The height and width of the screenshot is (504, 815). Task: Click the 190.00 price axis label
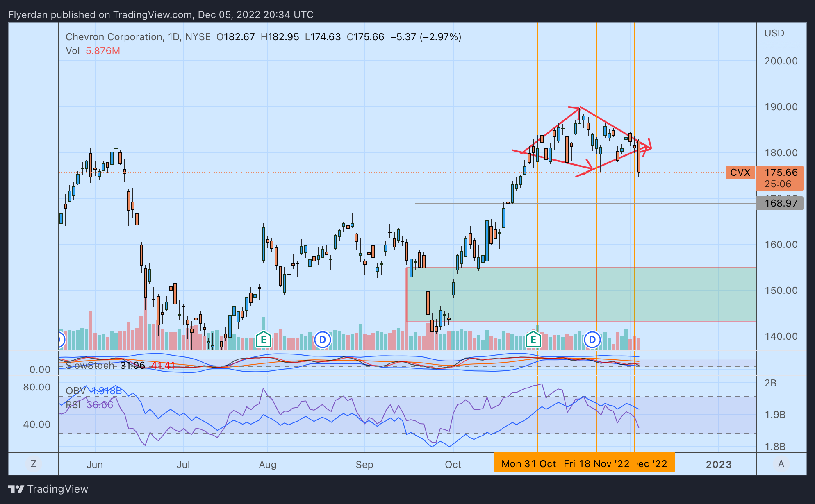pyautogui.click(x=781, y=107)
